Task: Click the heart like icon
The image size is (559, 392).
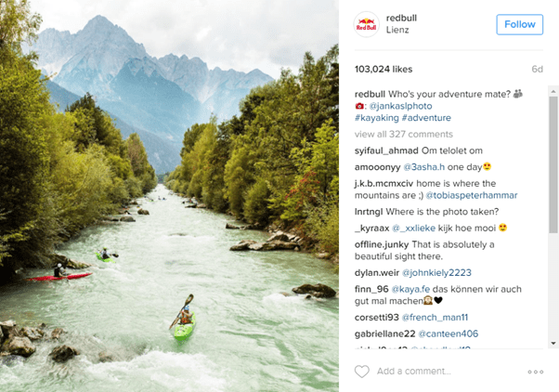Action: tap(362, 372)
